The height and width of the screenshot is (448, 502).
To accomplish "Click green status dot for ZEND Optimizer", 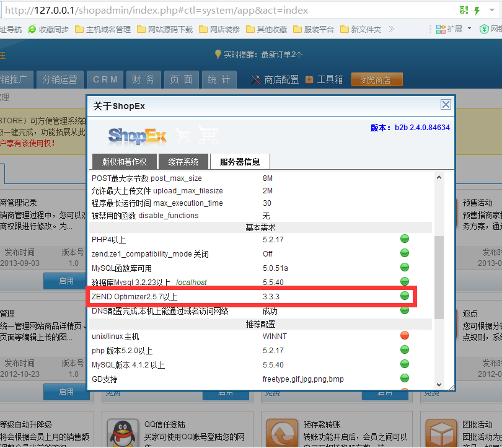I will (405, 296).
